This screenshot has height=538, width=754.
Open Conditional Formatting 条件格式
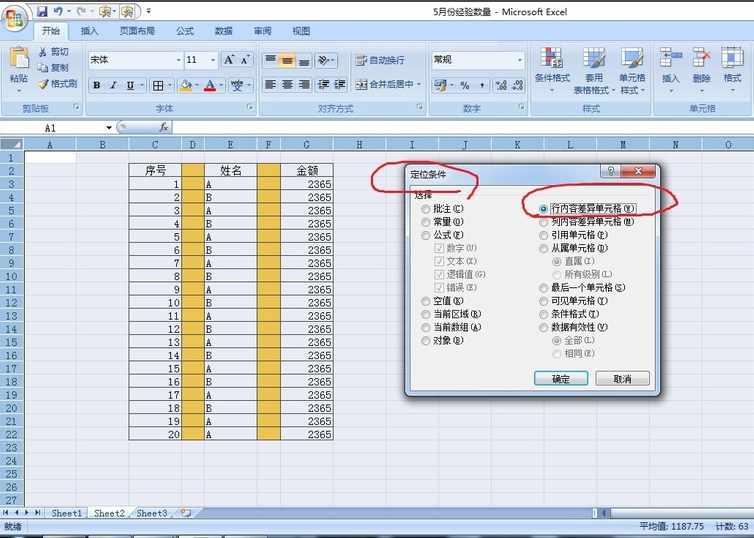[x=552, y=69]
